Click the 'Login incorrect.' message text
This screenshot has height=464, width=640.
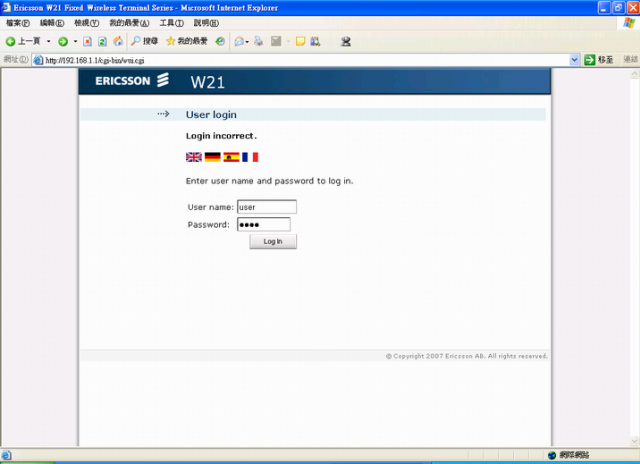pyautogui.click(x=221, y=136)
